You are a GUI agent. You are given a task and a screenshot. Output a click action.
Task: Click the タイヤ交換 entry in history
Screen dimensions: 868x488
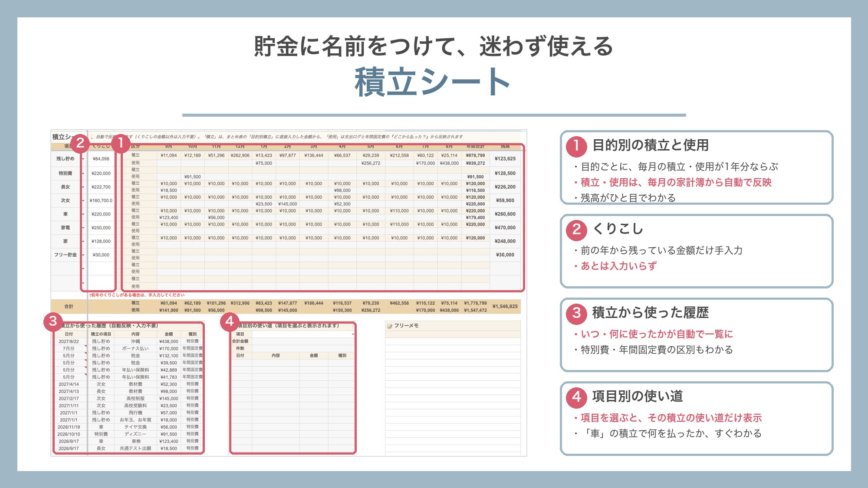pyautogui.click(x=135, y=427)
